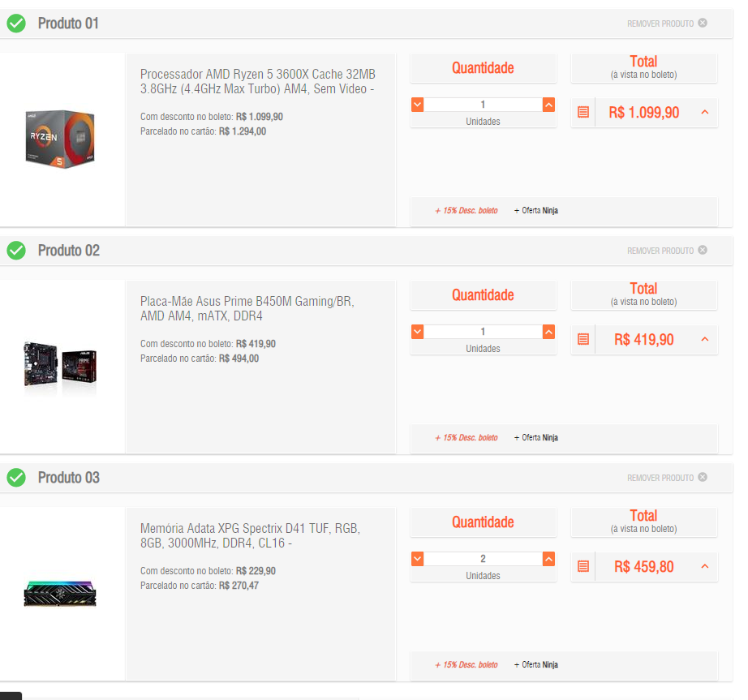The width and height of the screenshot is (748, 700).
Task: Click the Ryzen 5 processor box thumbnail
Action: click(60, 139)
